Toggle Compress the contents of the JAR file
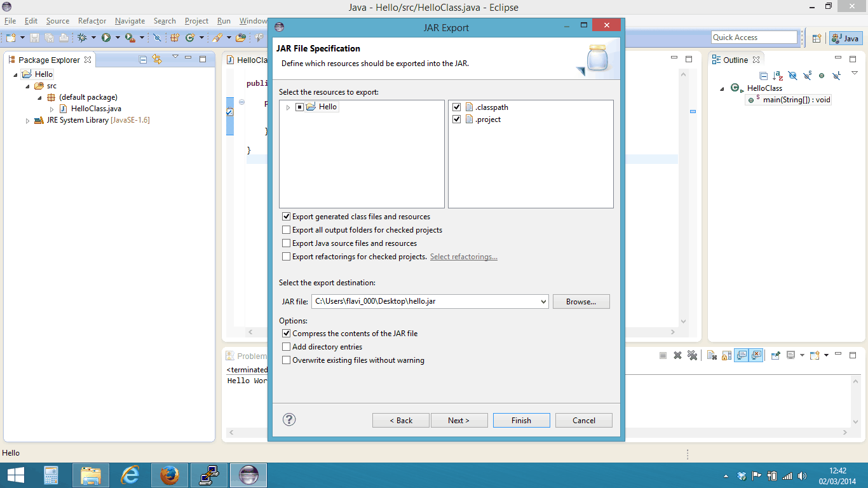Viewport: 868px width, 488px height. click(286, 334)
